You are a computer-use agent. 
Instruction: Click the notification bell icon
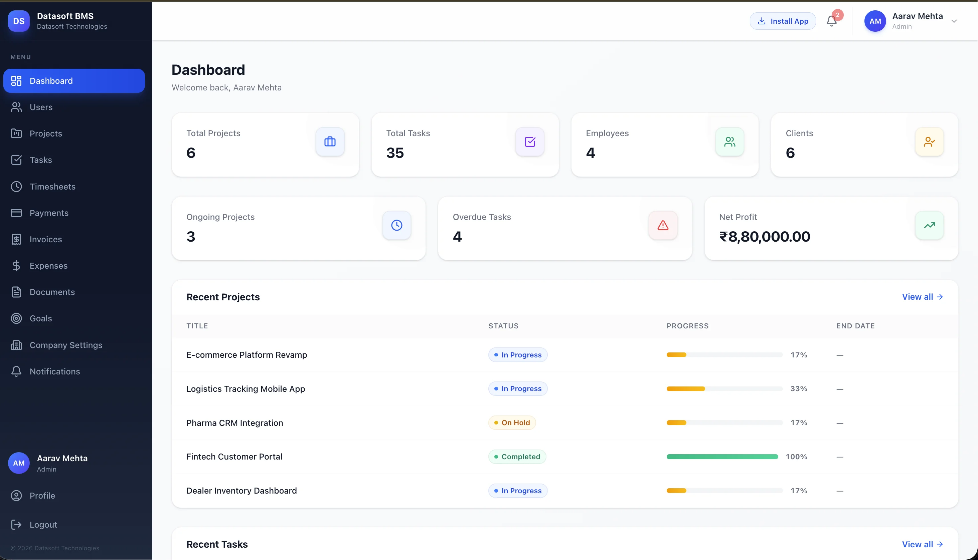click(831, 21)
